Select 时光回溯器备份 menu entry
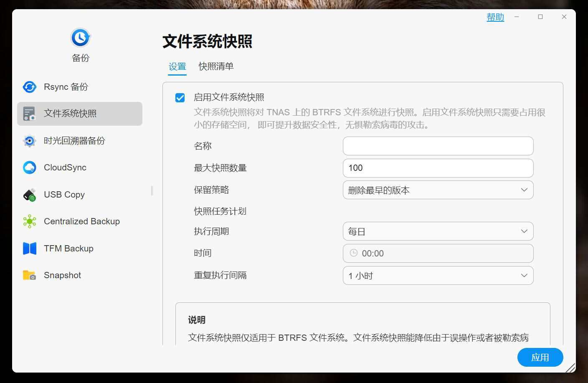 pos(80,141)
